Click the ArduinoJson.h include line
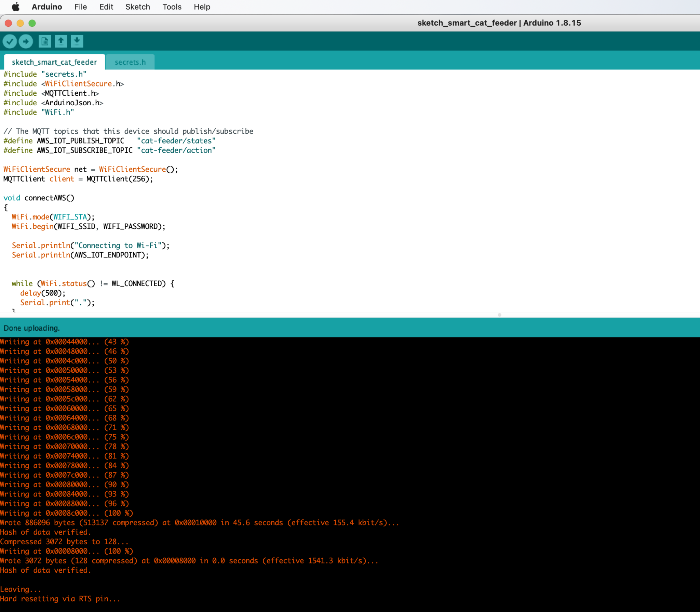This screenshot has height=612, width=700. 53,103
